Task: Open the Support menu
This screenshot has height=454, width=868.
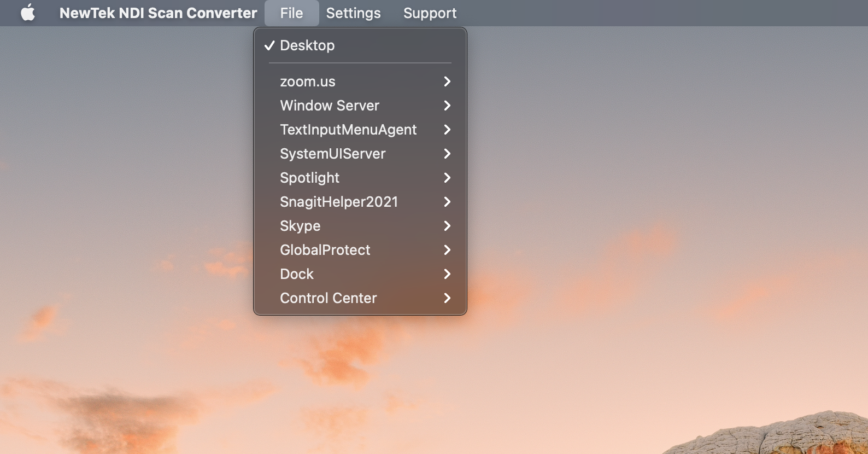Action: pyautogui.click(x=430, y=13)
